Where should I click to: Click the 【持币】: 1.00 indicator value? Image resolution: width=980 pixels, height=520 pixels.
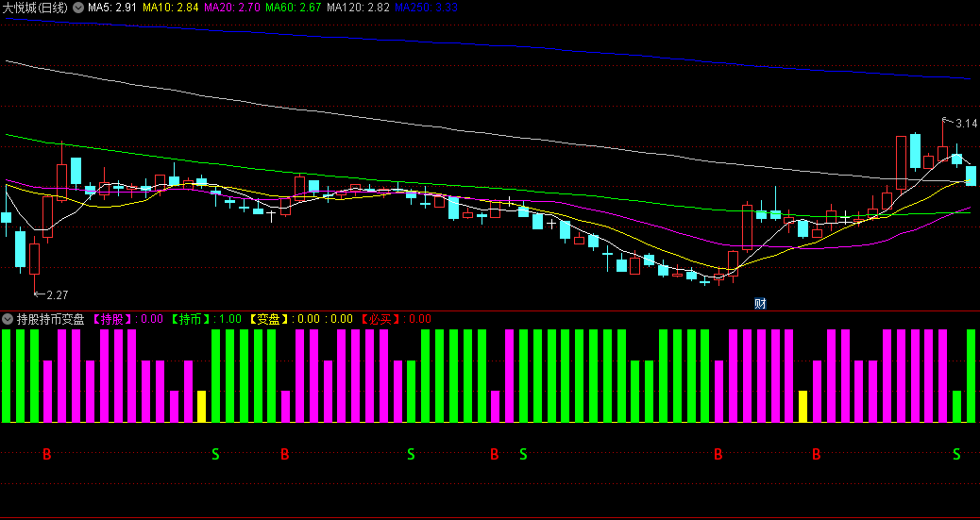(206, 319)
